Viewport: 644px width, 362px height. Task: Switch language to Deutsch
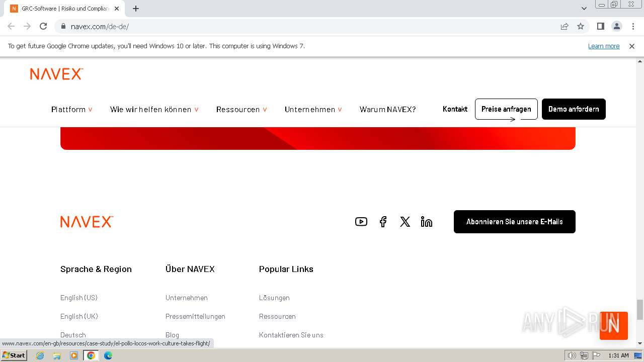tap(73, 335)
